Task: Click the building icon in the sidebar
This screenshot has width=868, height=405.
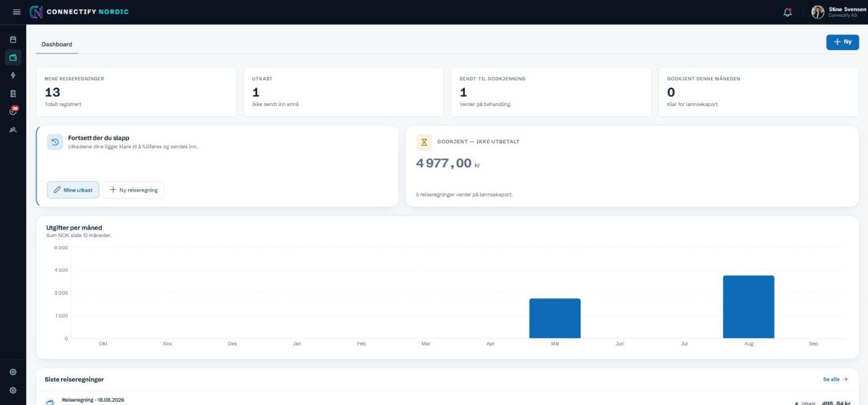Action: (13, 93)
